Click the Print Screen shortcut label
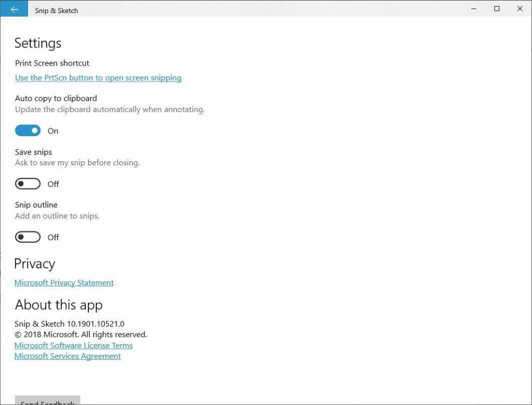 (52, 63)
